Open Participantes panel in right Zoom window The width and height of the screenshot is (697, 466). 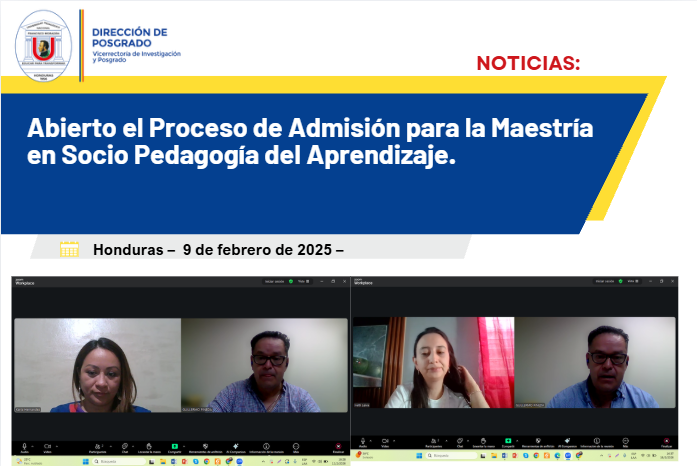coord(435,443)
